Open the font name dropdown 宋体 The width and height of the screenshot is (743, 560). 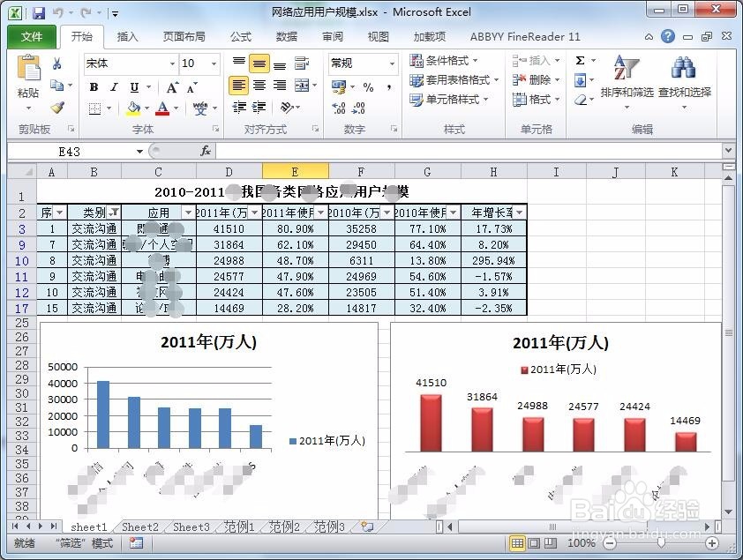click(x=172, y=63)
